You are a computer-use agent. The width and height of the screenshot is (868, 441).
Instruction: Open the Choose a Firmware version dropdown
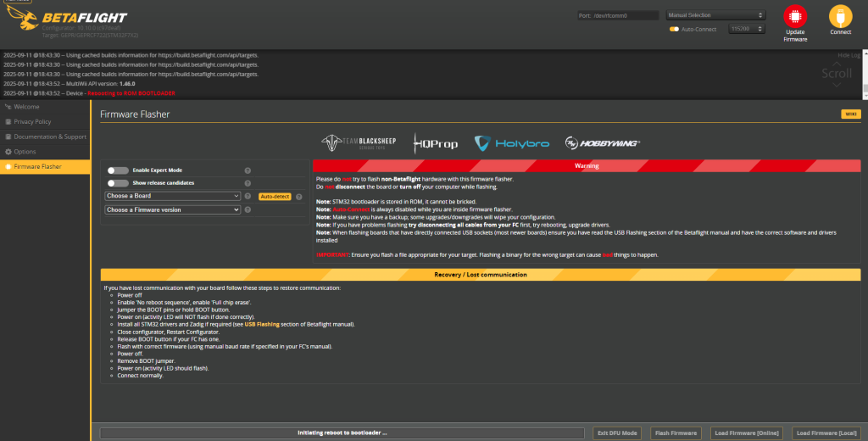[172, 210]
